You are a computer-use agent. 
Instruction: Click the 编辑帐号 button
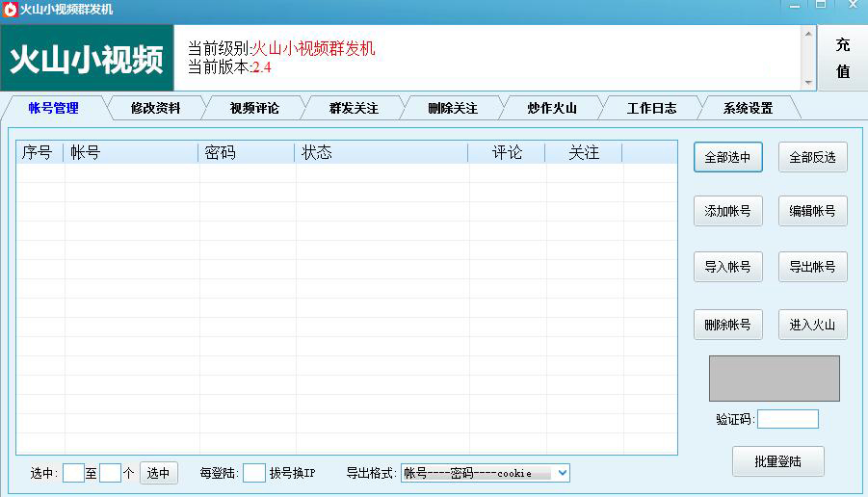point(813,211)
